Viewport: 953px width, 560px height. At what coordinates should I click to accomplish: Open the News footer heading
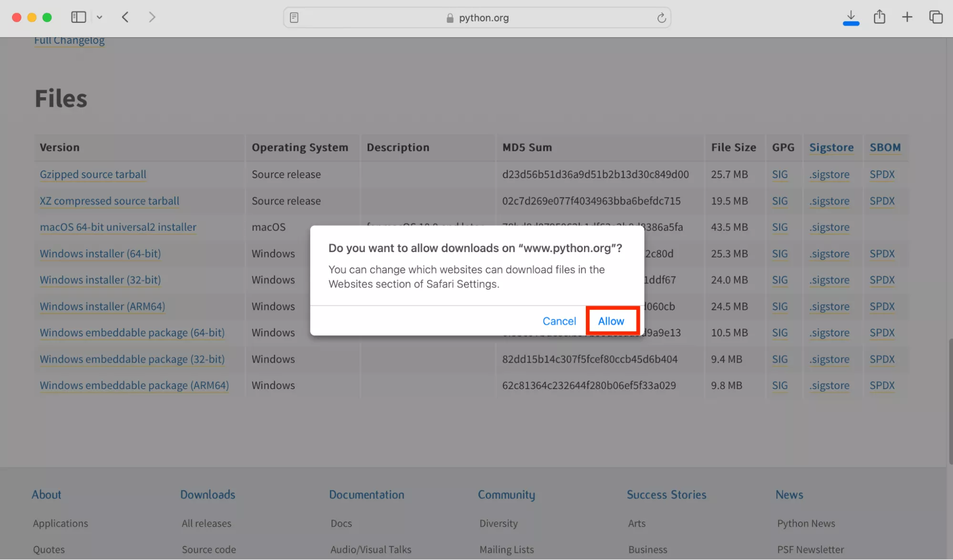click(789, 495)
